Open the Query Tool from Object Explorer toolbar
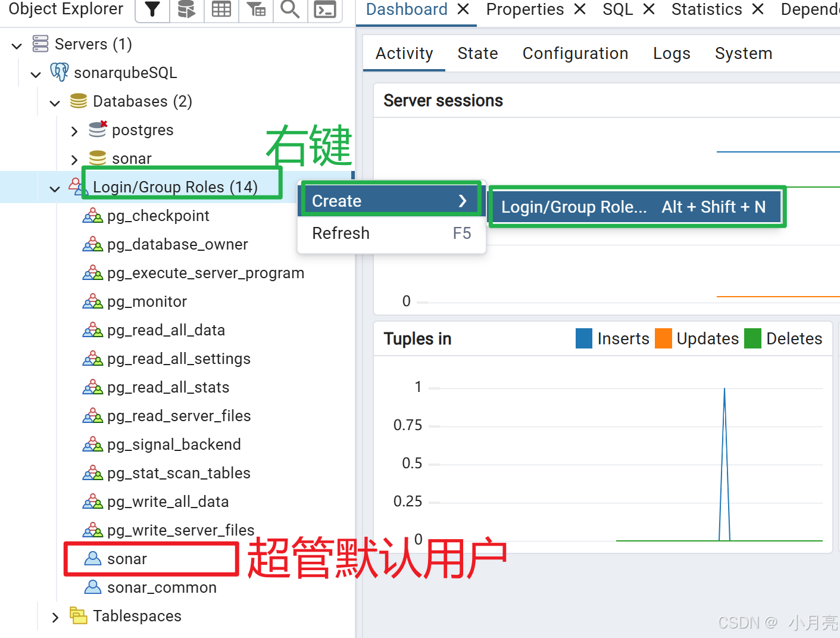Viewport: 840px width, 638px height. coord(186,10)
